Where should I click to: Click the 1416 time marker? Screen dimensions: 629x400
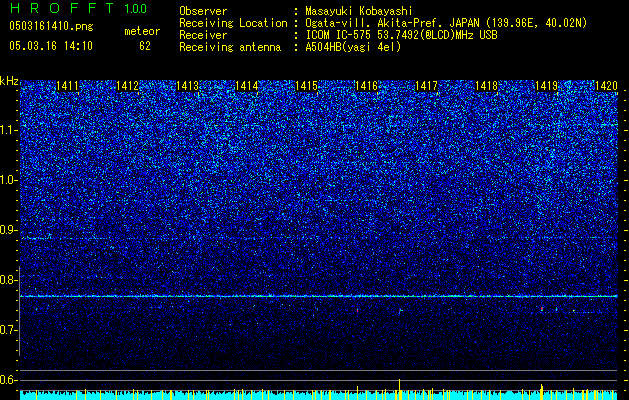click(x=366, y=86)
